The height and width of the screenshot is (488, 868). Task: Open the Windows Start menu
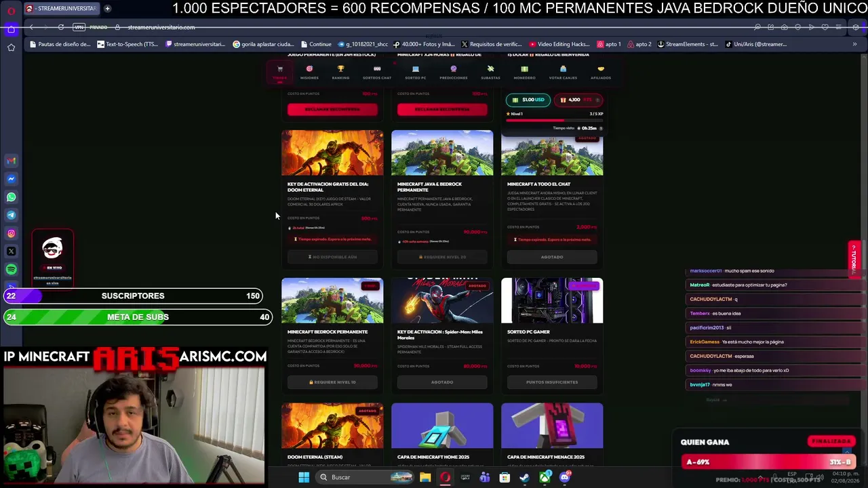tap(304, 477)
